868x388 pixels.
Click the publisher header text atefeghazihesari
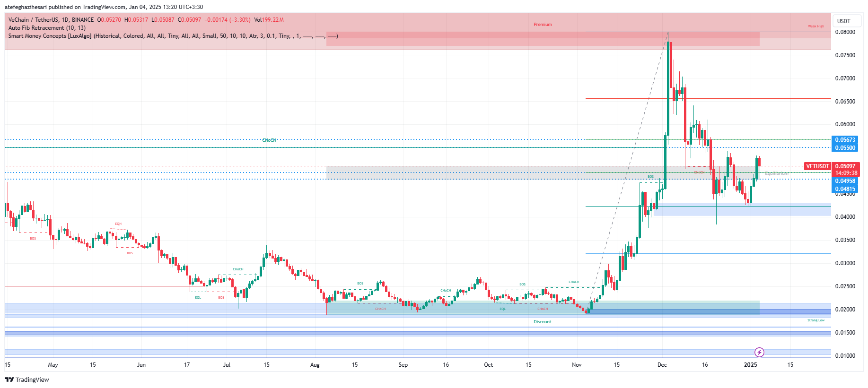click(x=26, y=7)
